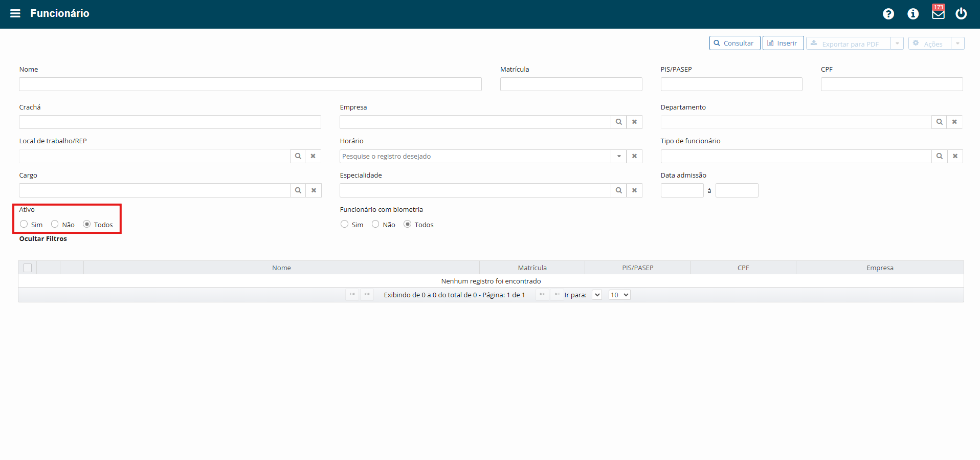Sort by Nome column header

[x=281, y=268]
